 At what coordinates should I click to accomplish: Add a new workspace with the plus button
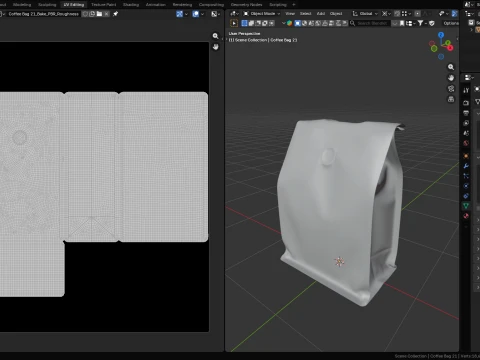pyautogui.click(x=294, y=5)
